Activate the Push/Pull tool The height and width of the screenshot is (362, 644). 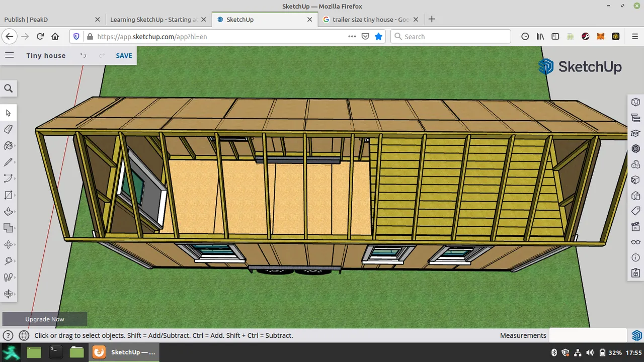(9, 212)
